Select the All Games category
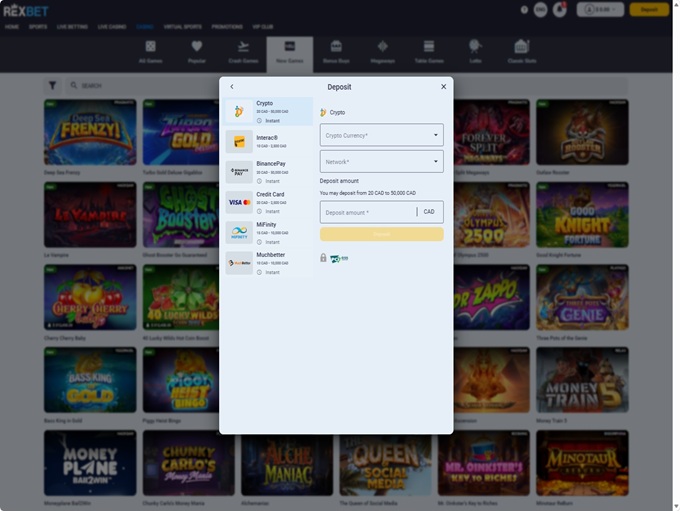This screenshot has height=511, width=680. tap(150, 52)
